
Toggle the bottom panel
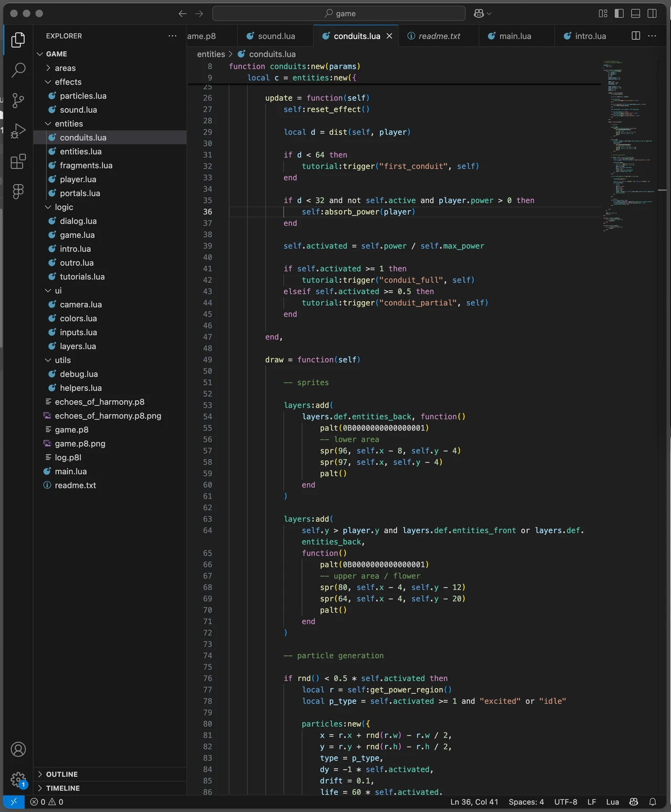635,14
